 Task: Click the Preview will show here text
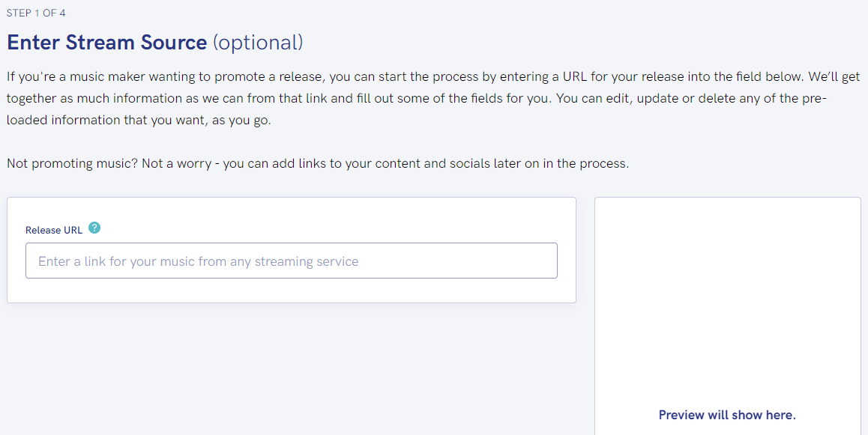(x=727, y=414)
